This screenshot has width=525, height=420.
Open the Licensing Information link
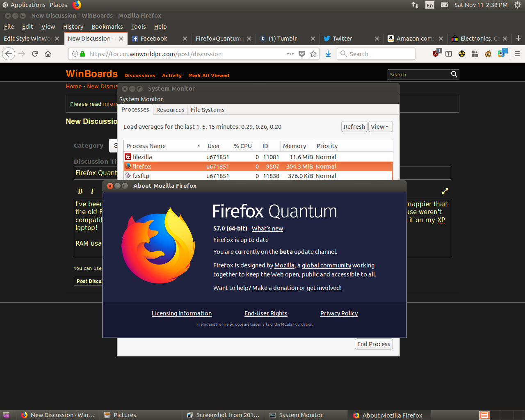(182, 313)
